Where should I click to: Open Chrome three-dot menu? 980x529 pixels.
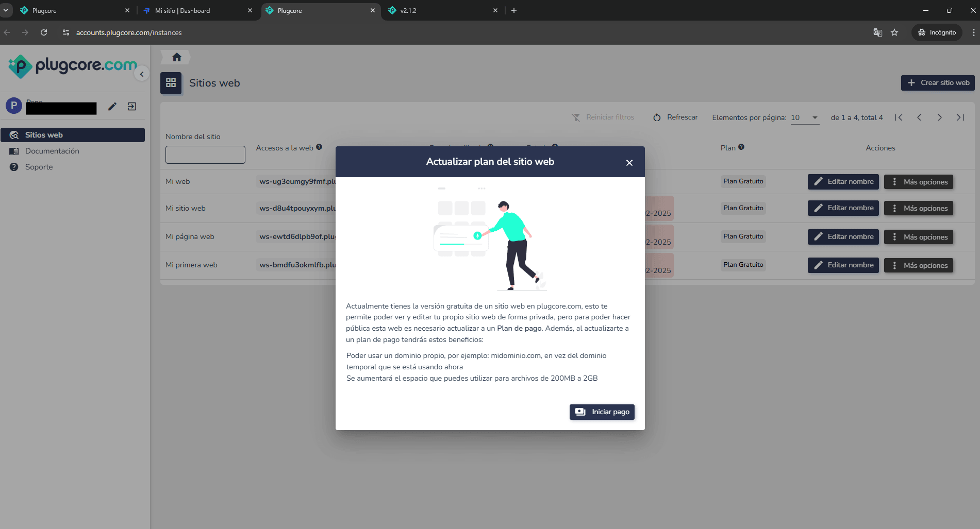[973, 32]
